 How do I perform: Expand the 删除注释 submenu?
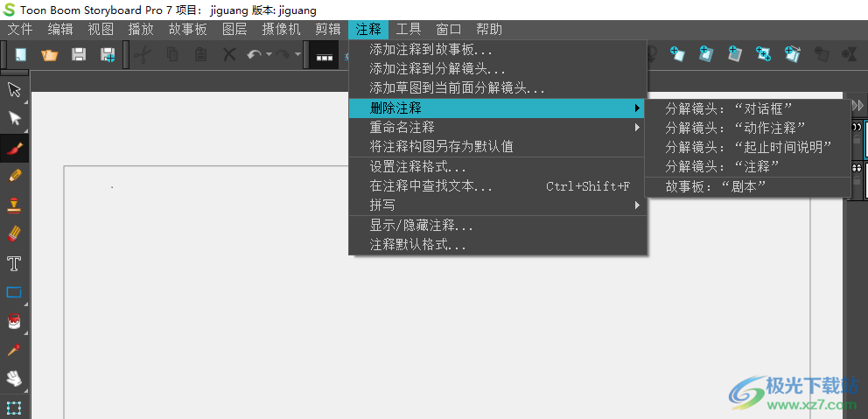[498, 108]
